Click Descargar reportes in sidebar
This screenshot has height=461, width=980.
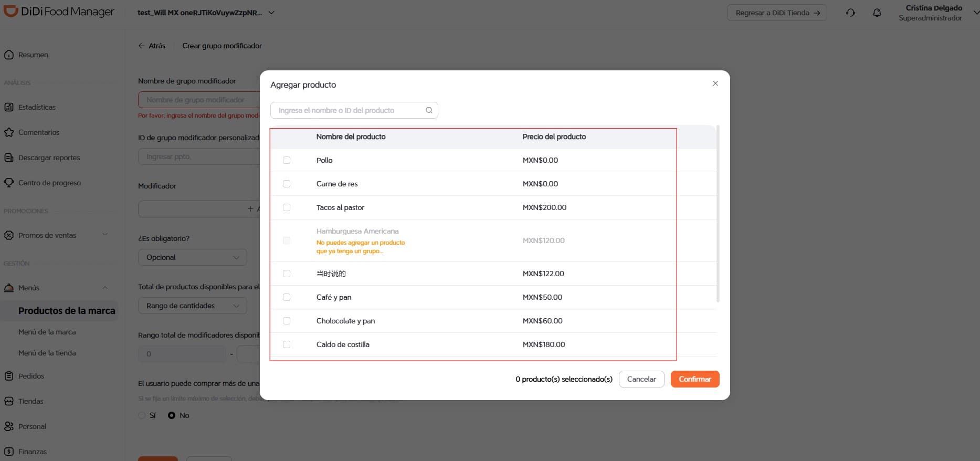pos(49,158)
